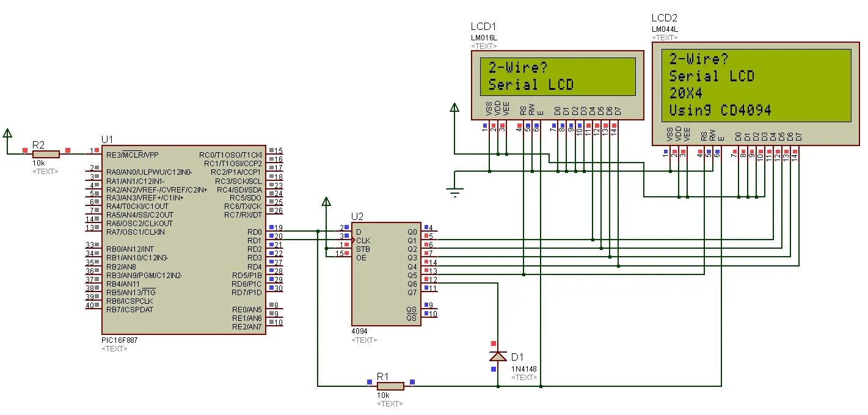Click the power terminal left of R2
868x415 pixels.
7,134
